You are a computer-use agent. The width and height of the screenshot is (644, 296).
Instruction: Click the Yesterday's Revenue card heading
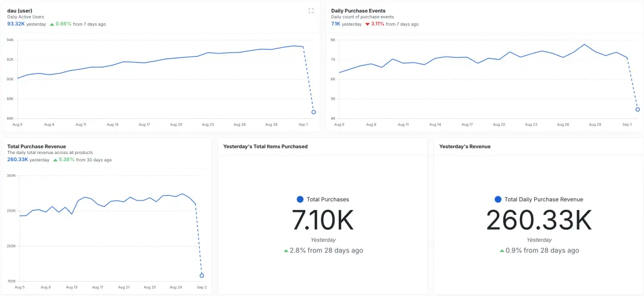(x=465, y=146)
